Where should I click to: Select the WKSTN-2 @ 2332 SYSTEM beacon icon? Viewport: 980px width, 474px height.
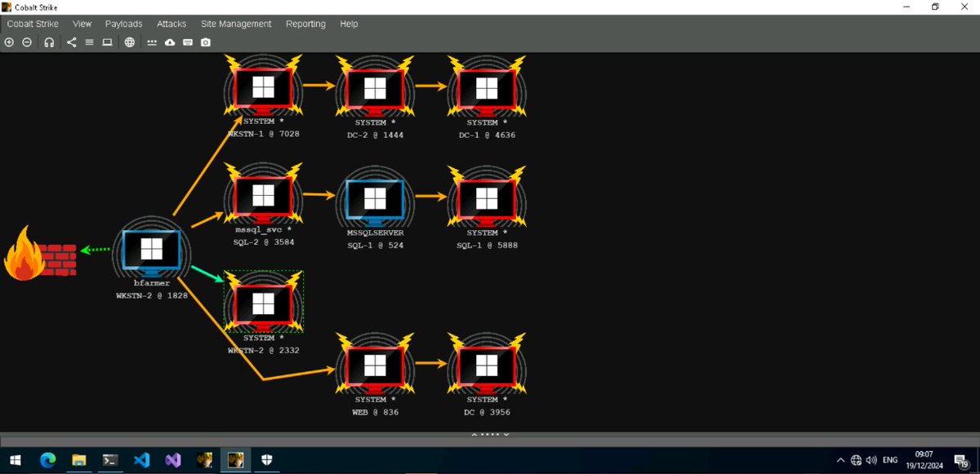click(263, 302)
